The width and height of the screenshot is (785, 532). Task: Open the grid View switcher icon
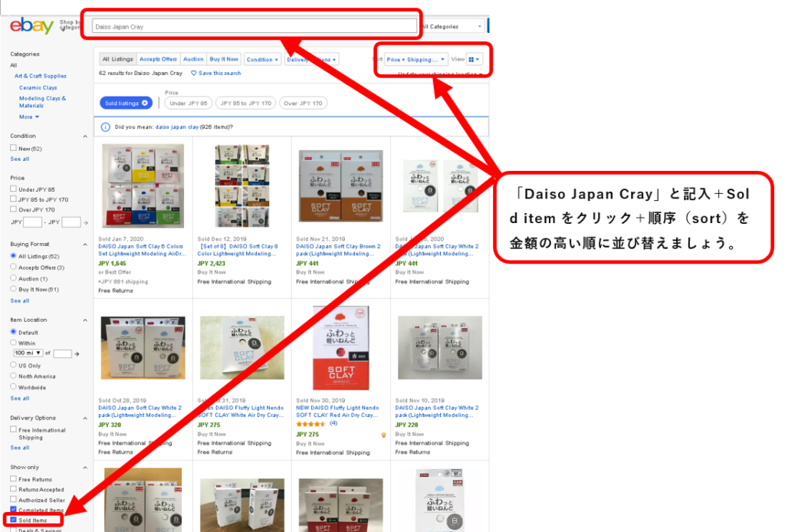click(474, 60)
